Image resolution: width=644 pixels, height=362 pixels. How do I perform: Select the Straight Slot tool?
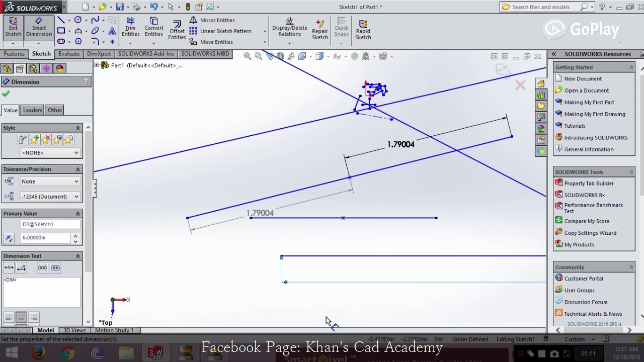click(x=61, y=42)
